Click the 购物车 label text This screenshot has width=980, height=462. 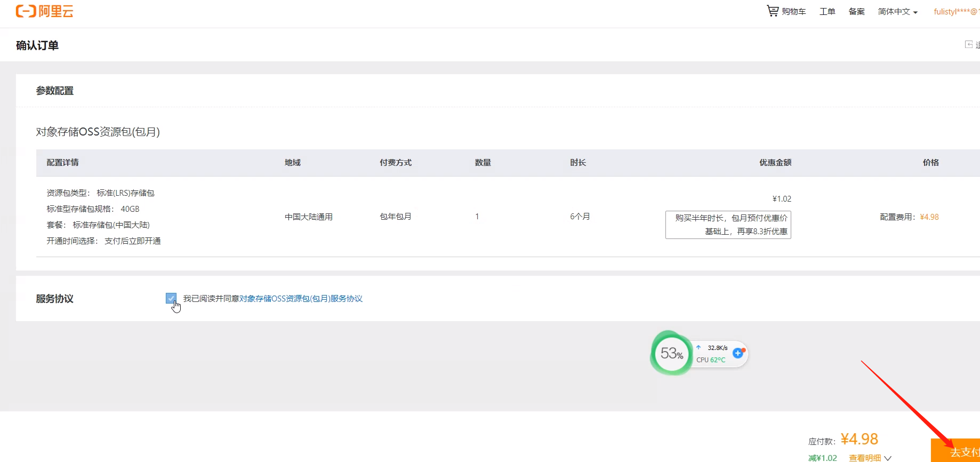coord(794,11)
